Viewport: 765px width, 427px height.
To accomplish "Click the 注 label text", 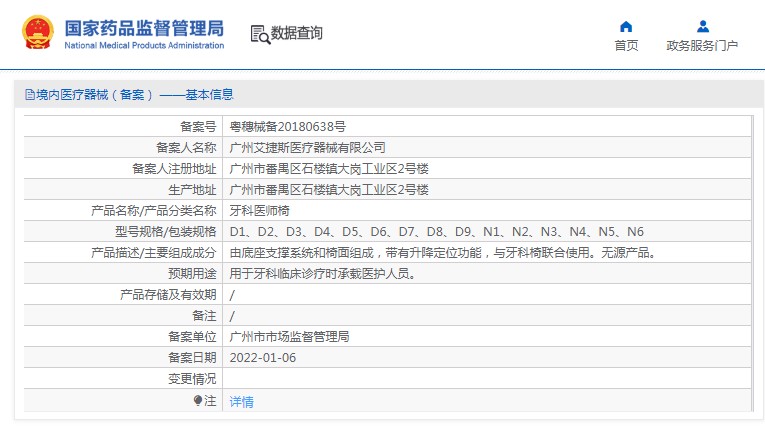I will [x=210, y=401].
